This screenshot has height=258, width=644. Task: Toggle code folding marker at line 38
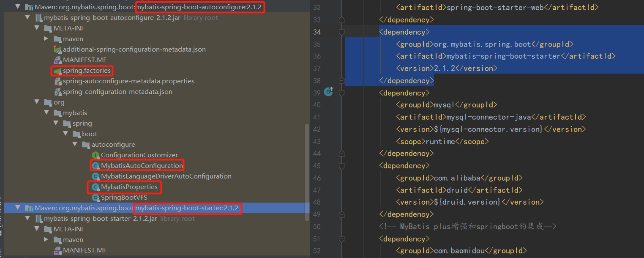pos(341,80)
